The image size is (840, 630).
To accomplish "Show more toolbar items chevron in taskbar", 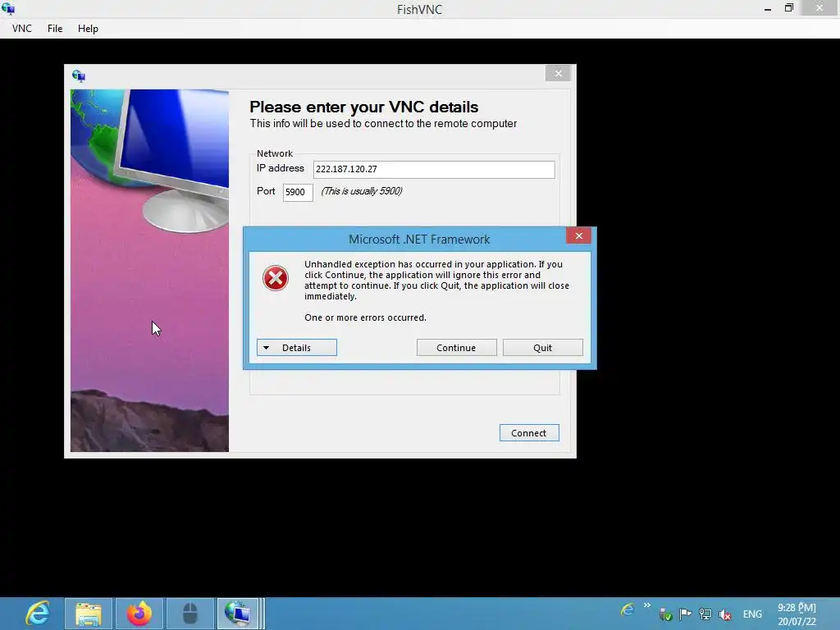I will [x=647, y=605].
